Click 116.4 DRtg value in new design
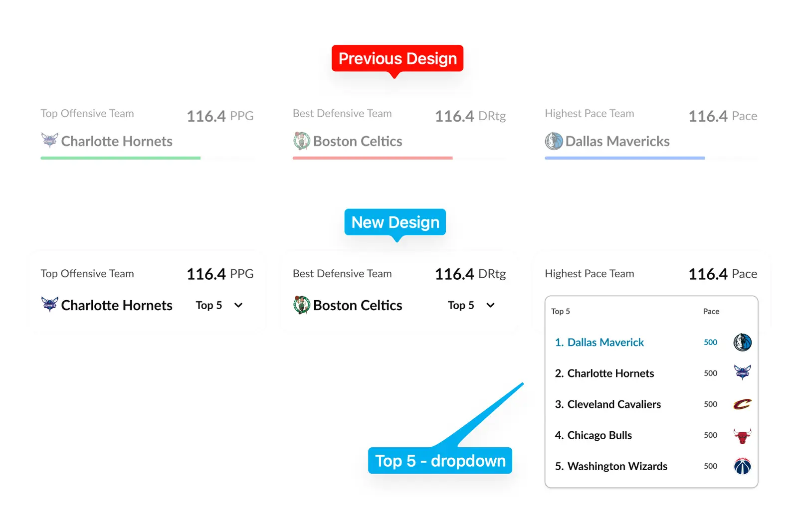The image size is (798, 532). [x=470, y=274]
